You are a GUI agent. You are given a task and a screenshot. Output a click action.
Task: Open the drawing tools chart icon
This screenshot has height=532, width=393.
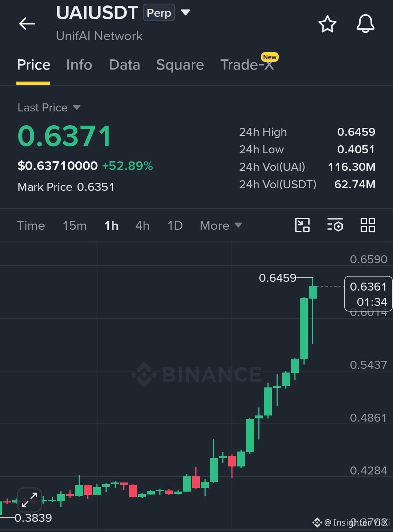point(302,225)
